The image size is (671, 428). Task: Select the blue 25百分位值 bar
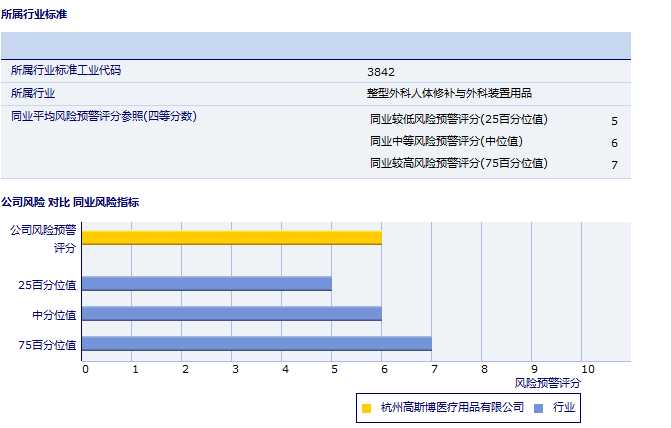(x=206, y=283)
